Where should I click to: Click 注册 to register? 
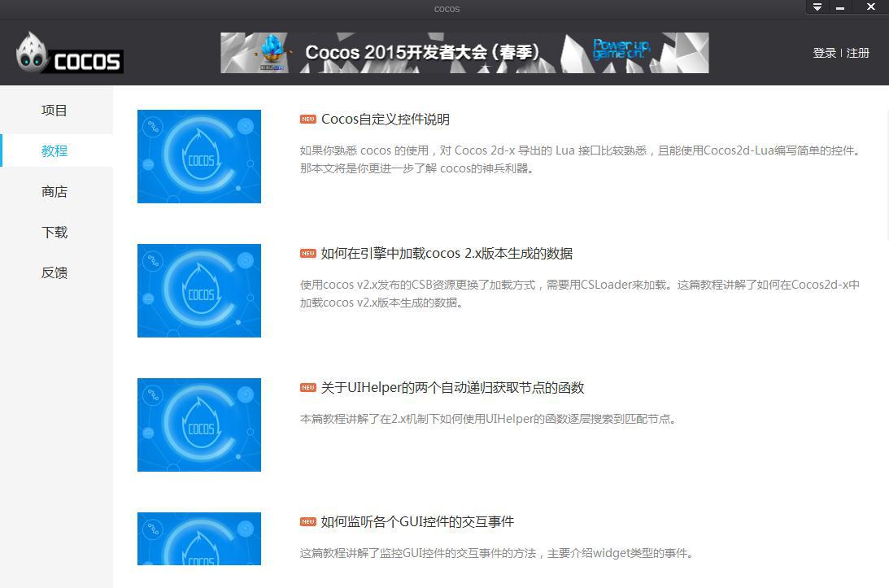pyautogui.click(x=858, y=53)
